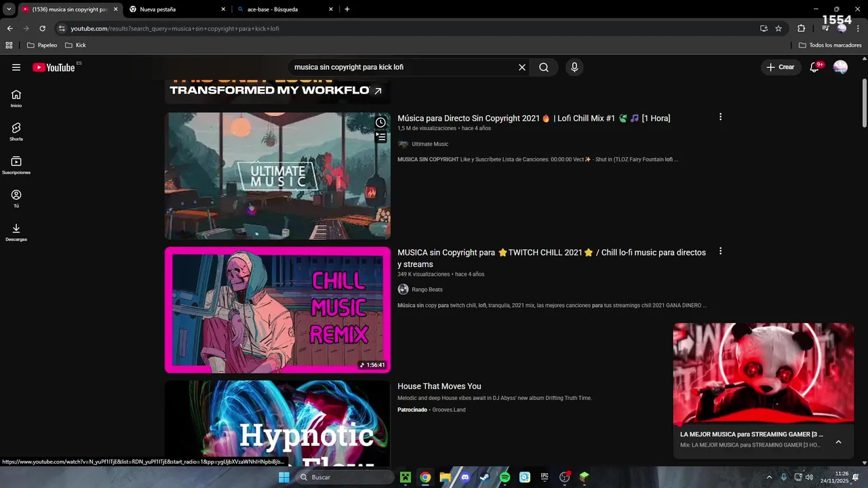Bookmark this page with the star
The height and width of the screenshot is (488, 868).
pyautogui.click(x=778, y=28)
